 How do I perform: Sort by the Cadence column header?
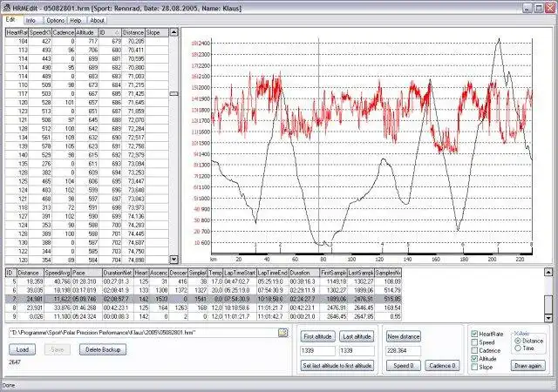tap(63, 32)
